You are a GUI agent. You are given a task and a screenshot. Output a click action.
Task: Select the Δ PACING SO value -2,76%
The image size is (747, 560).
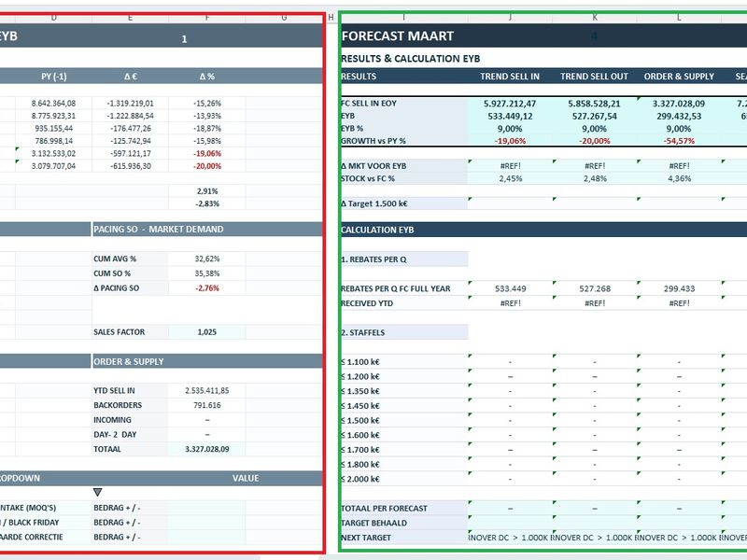[207, 288]
